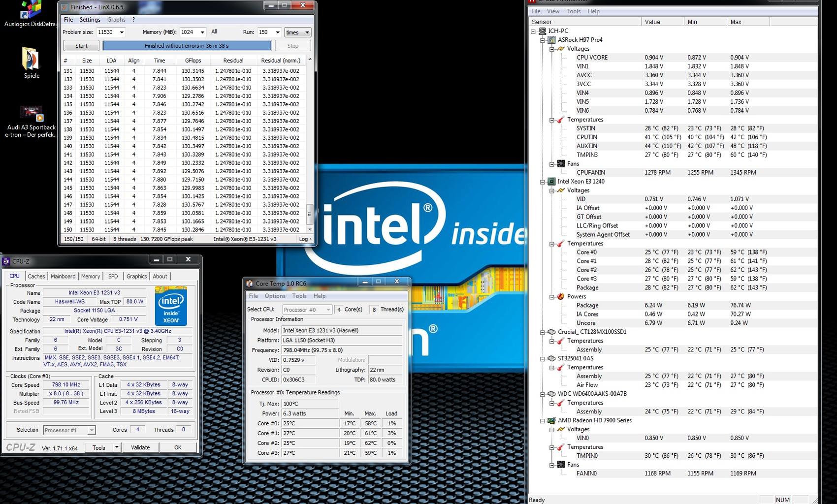This screenshot has width=837, height=504.
Task: Click the Crucial_CT128MX100SSD1 drive icon
Action: tap(551, 332)
